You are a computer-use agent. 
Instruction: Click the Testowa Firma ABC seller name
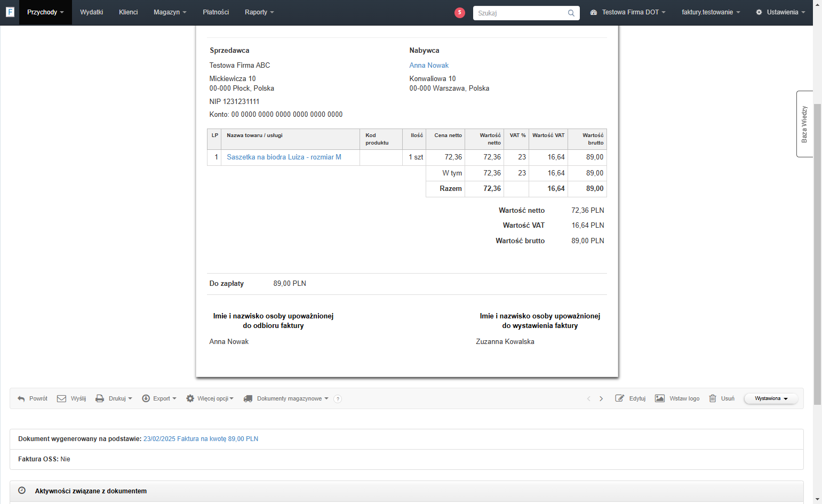click(240, 65)
